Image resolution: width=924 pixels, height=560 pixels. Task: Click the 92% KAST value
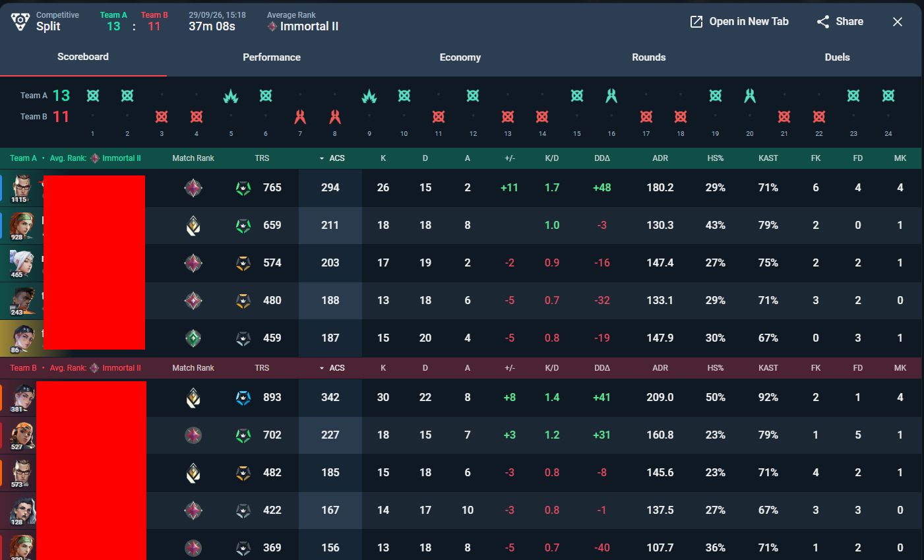(x=768, y=398)
